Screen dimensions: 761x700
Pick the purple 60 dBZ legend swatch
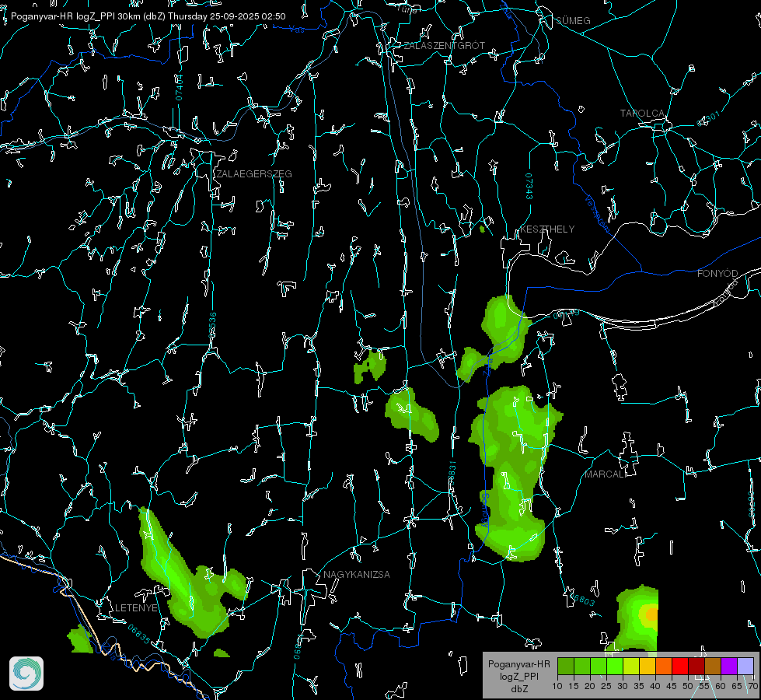[729, 666]
